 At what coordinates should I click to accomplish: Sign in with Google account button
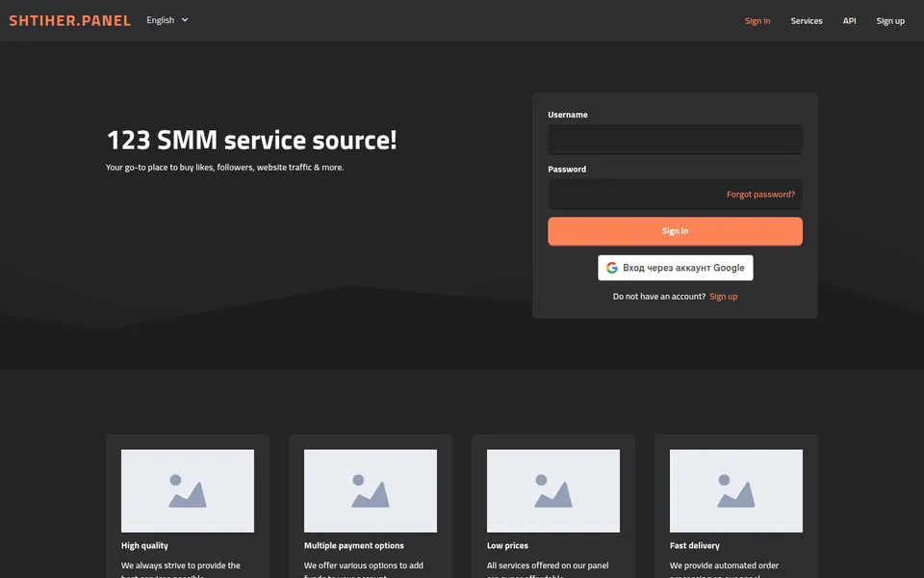676,268
